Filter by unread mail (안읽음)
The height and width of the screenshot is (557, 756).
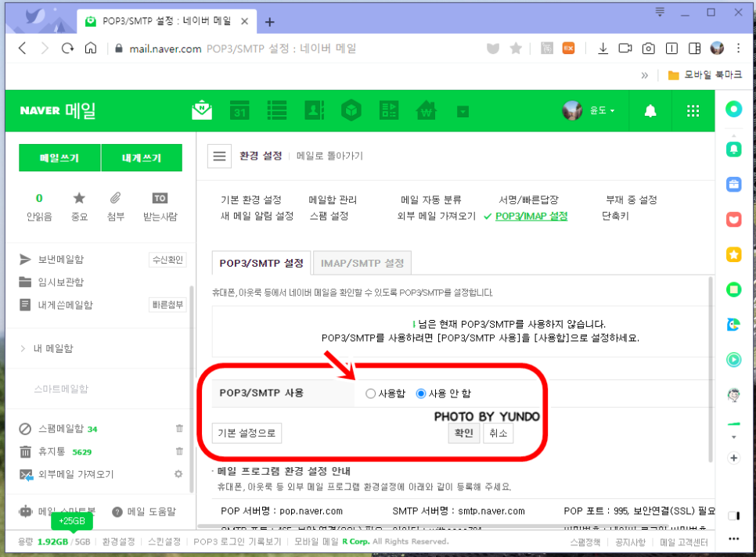pyautogui.click(x=39, y=207)
